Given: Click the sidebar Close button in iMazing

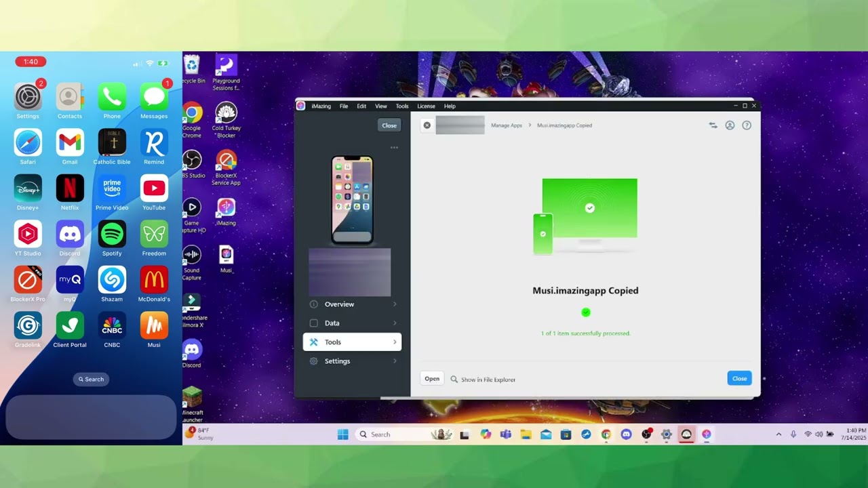Looking at the screenshot, I should click(389, 125).
